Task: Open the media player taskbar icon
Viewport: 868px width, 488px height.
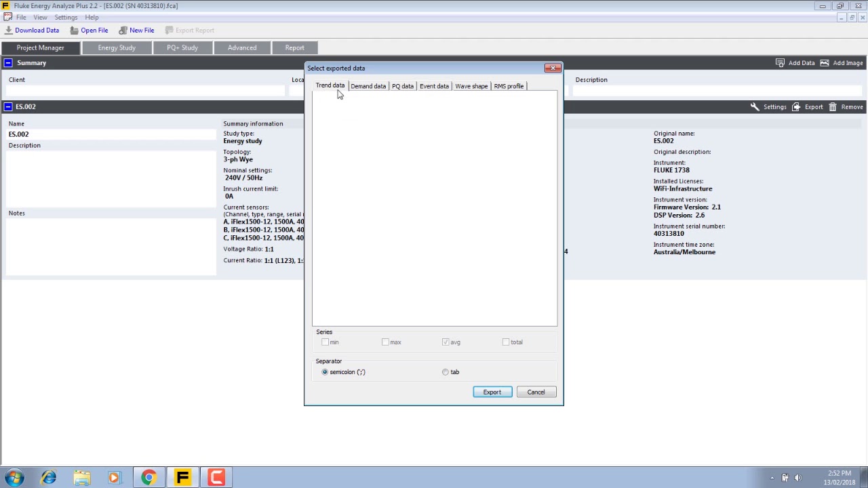Action: [115, 478]
